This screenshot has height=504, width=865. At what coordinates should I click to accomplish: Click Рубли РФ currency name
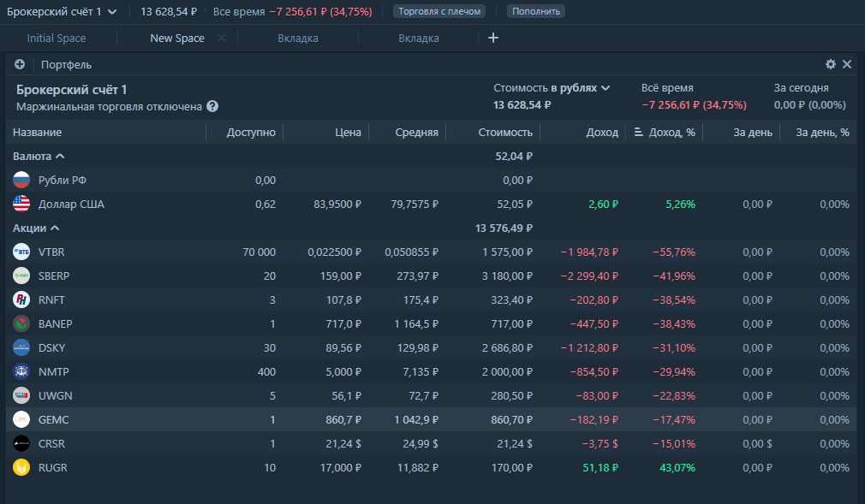62,180
